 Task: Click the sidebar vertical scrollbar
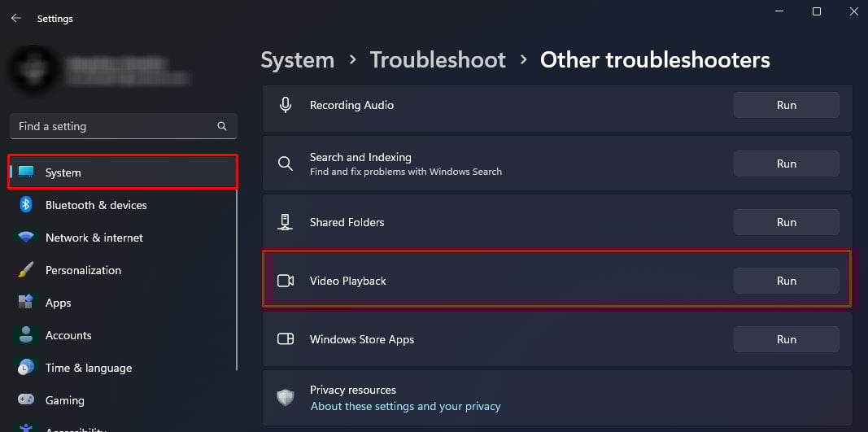[237, 277]
